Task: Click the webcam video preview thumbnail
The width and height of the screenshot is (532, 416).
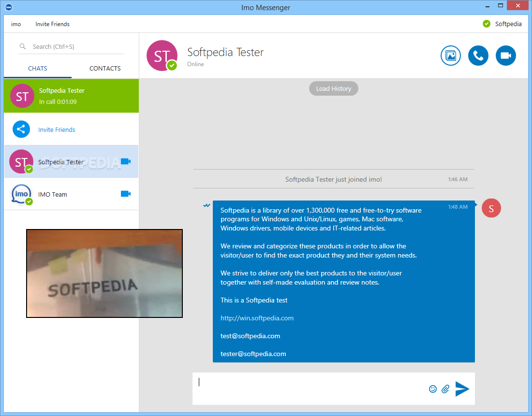Action: pos(104,273)
